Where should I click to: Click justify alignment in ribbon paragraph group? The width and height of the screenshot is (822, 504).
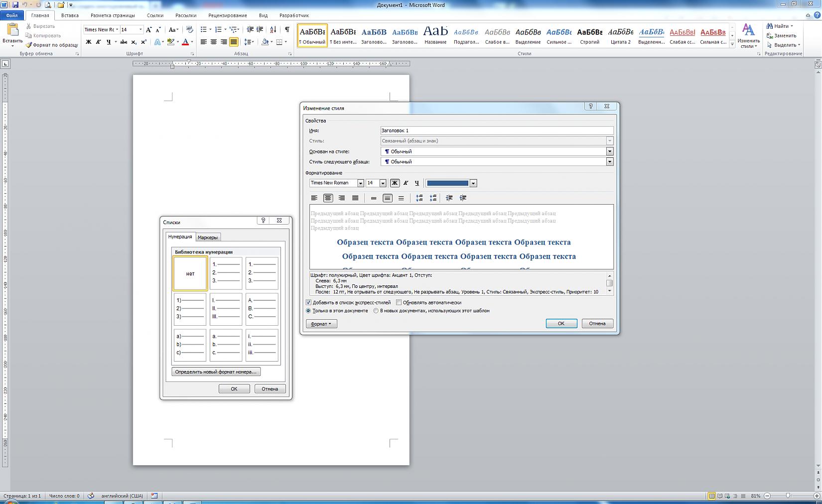tap(234, 42)
